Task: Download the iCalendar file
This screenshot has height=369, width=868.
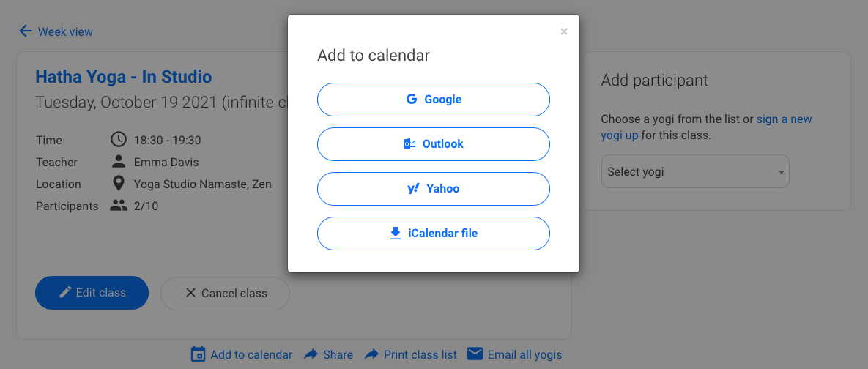Action: click(x=434, y=234)
